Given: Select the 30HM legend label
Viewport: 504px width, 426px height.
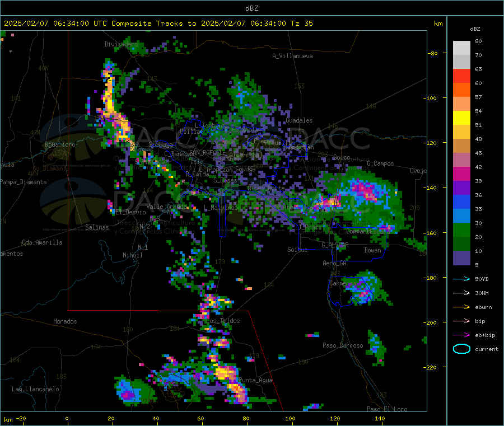Looking at the screenshot, I should click(482, 293).
